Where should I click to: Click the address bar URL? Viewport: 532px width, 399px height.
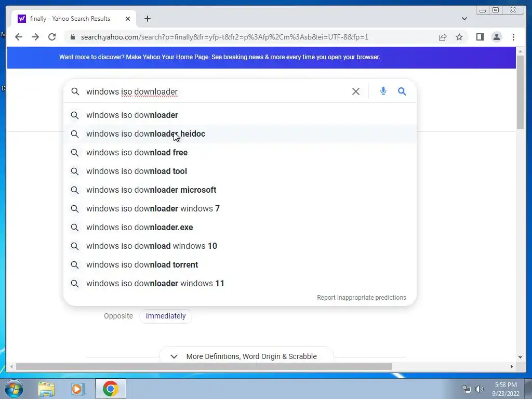click(224, 37)
